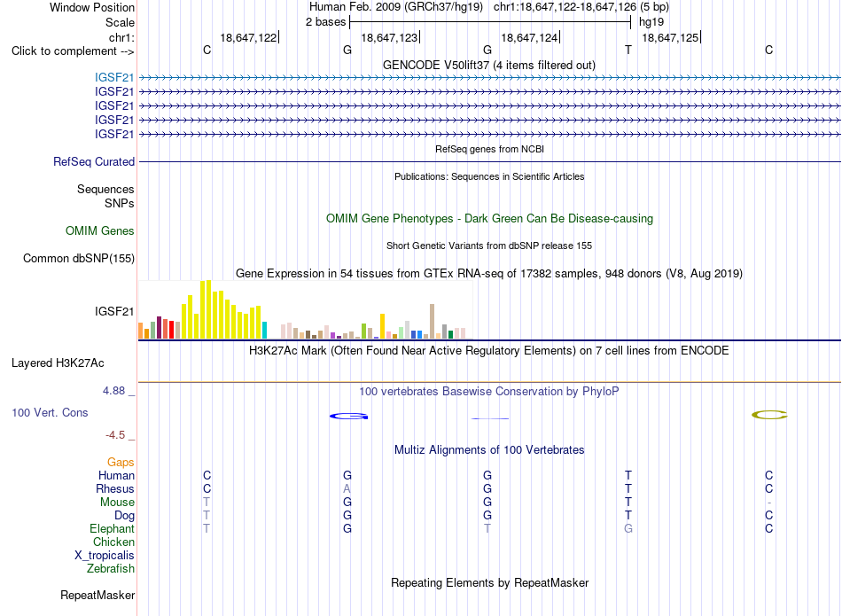Click position label 18,647,123
842x616 pixels.
point(389,37)
